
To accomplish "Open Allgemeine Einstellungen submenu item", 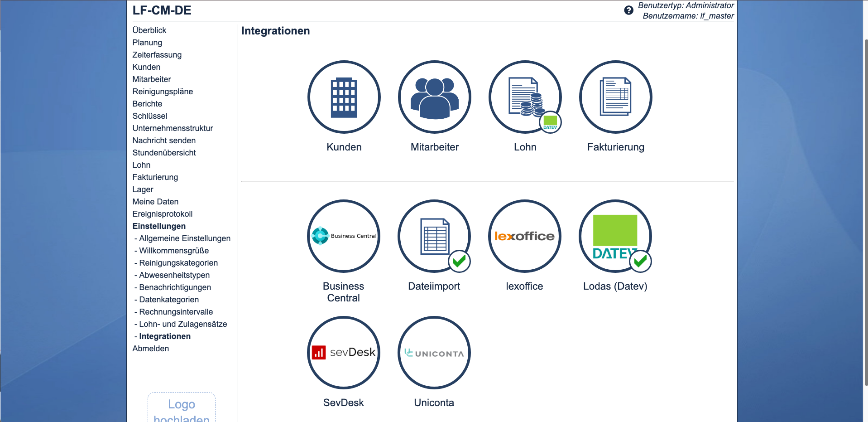I will [184, 238].
